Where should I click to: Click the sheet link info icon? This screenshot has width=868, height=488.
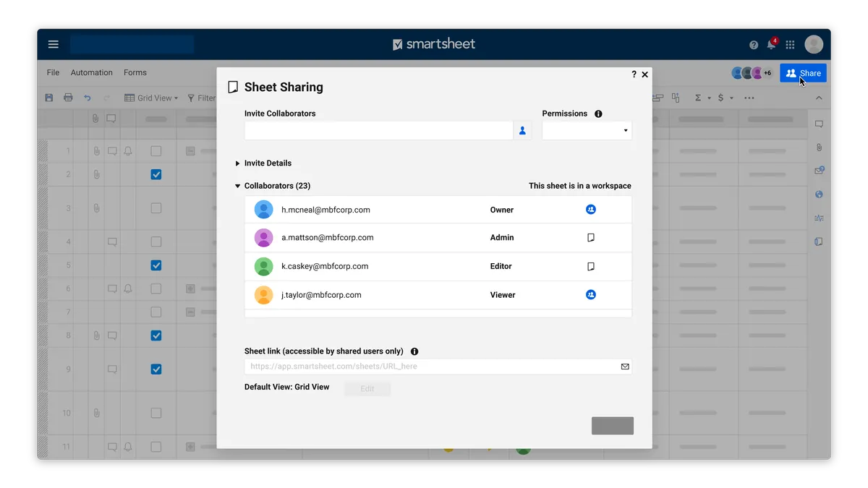[414, 351]
